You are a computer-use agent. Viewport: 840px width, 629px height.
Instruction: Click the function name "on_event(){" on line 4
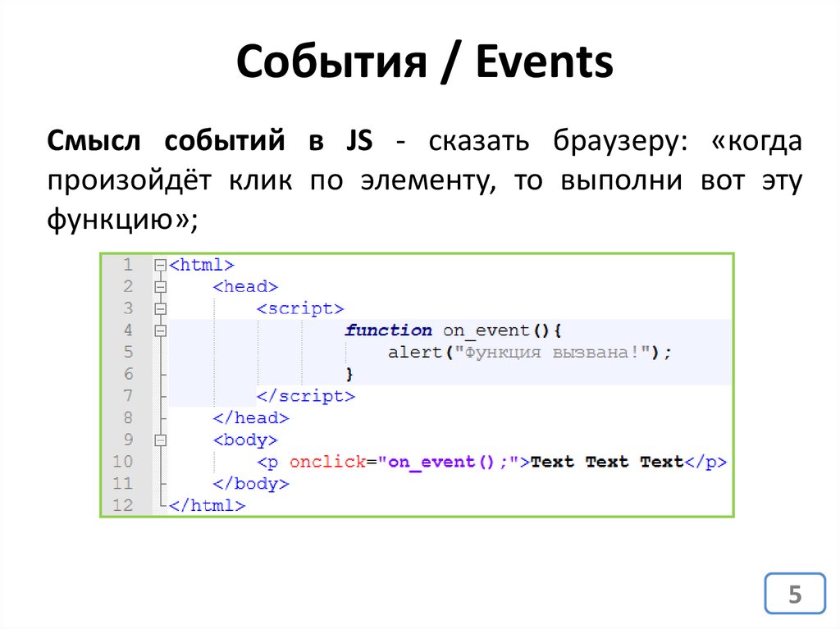tap(502, 331)
